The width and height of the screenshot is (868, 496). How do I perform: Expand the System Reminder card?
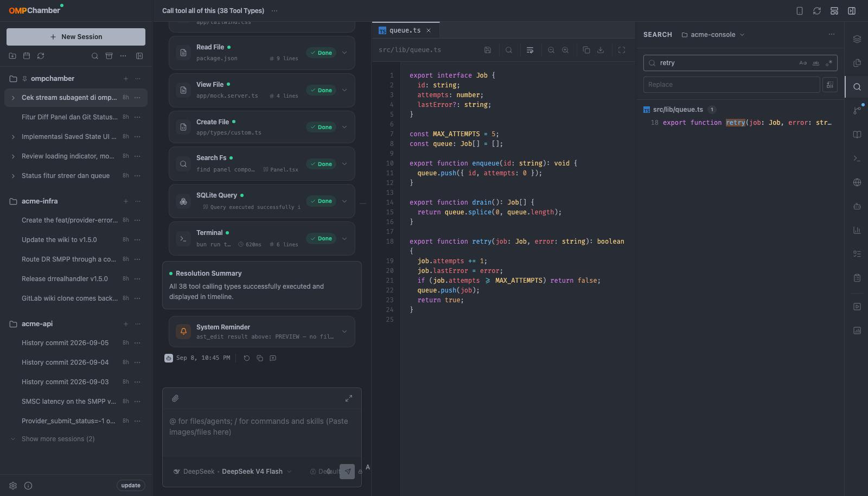tap(344, 332)
